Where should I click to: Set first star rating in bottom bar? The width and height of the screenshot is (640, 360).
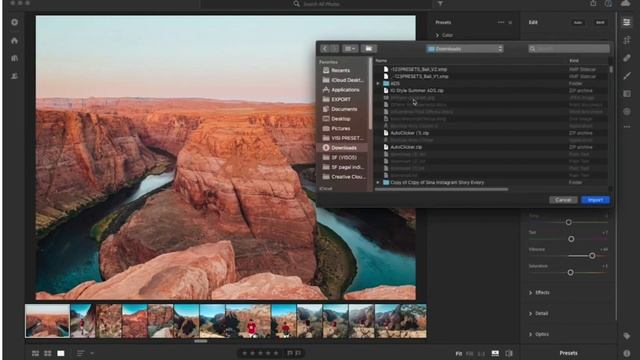[244, 353]
